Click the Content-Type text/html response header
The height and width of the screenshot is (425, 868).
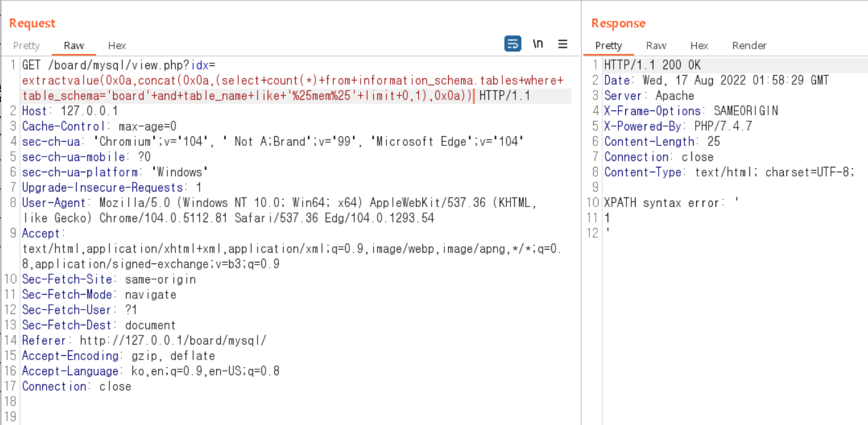(730, 172)
